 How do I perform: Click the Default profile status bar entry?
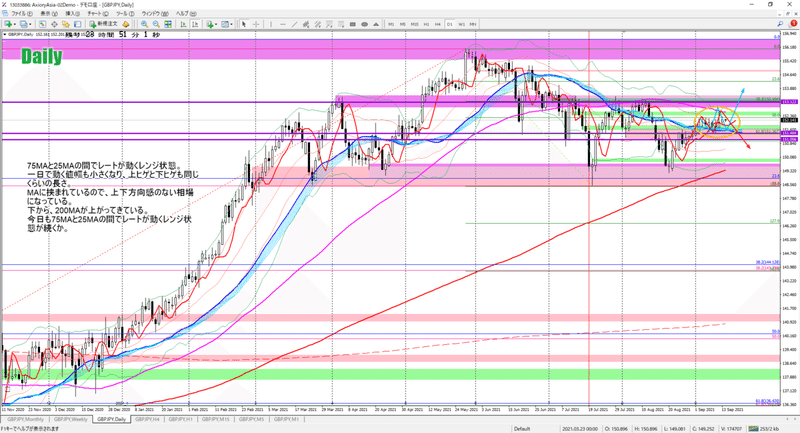[522, 429]
